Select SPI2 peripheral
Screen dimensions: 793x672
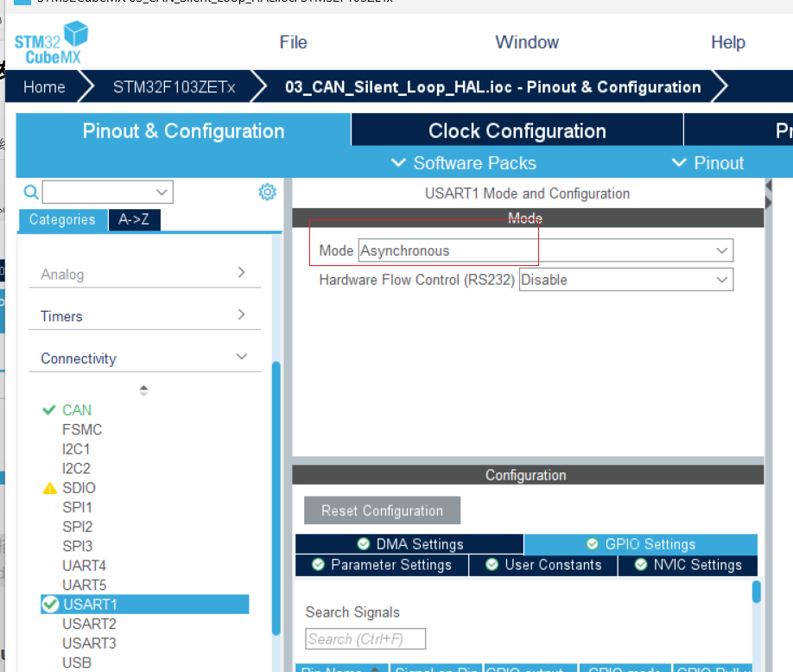78,527
